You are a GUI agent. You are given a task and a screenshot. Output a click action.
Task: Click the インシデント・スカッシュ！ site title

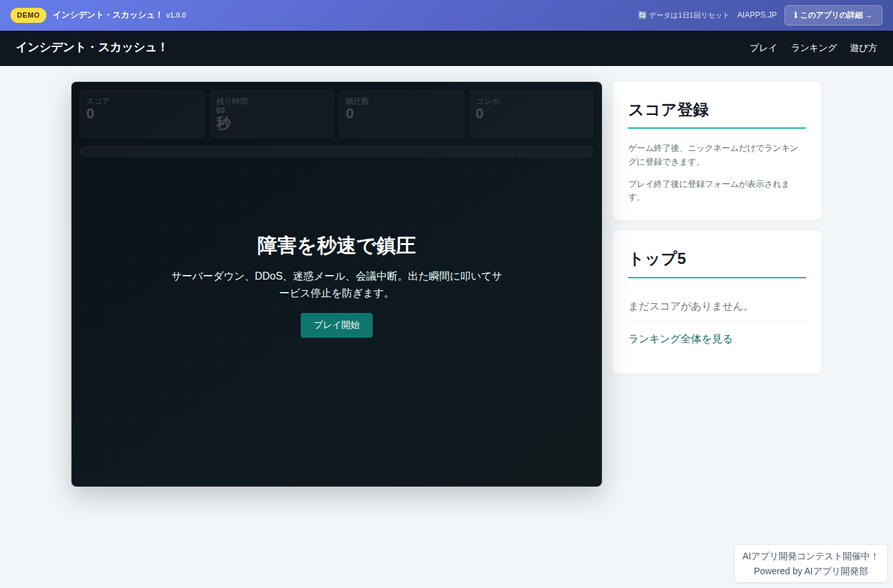click(92, 48)
